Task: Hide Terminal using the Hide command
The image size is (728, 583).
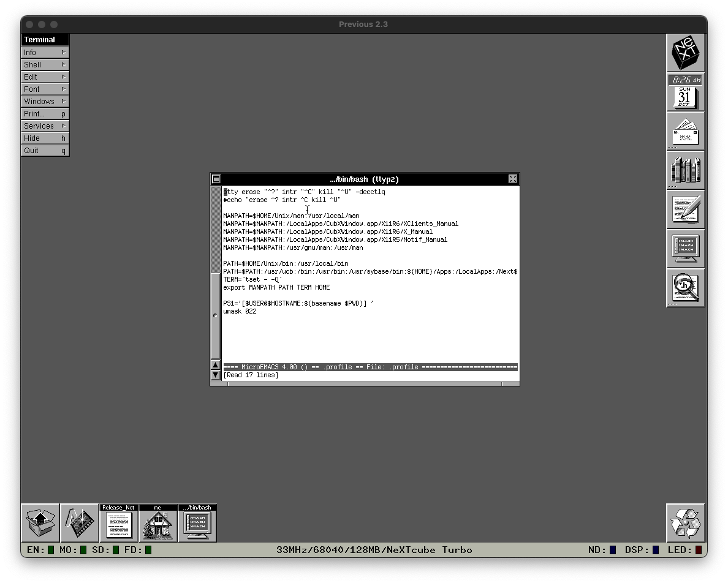Action: [45, 138]
